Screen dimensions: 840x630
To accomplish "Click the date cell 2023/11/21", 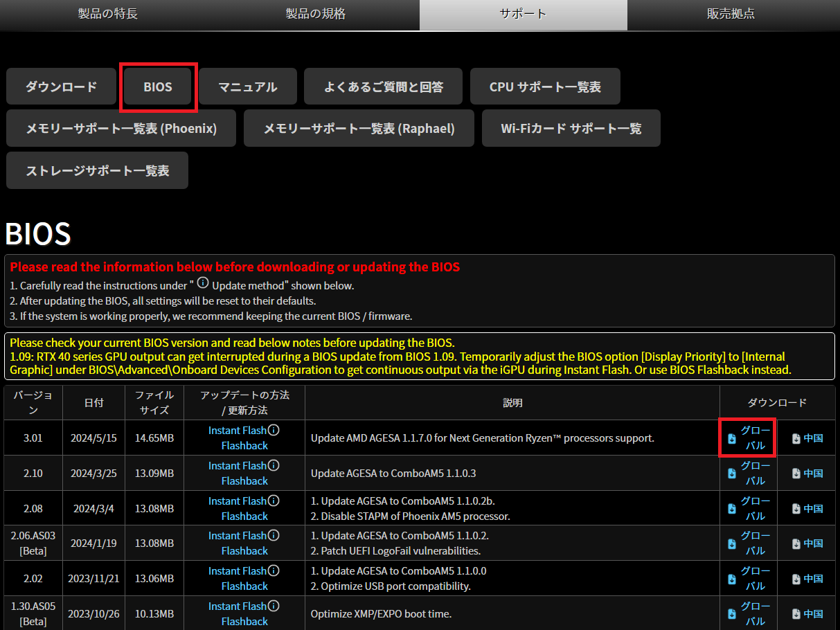I will [x=93, y=579].
